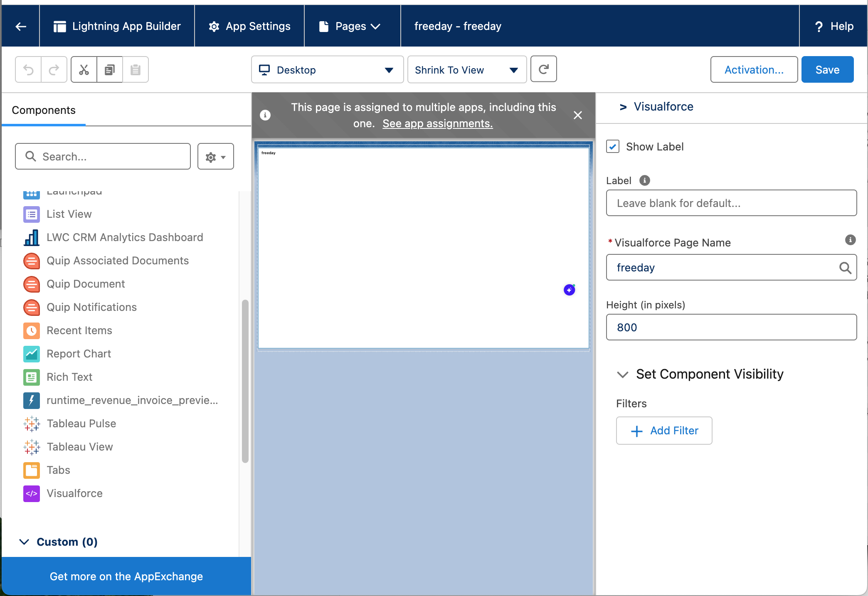Click the Report Chart icon
Viewport: 868px width, 596px height.
click(32, 354)
